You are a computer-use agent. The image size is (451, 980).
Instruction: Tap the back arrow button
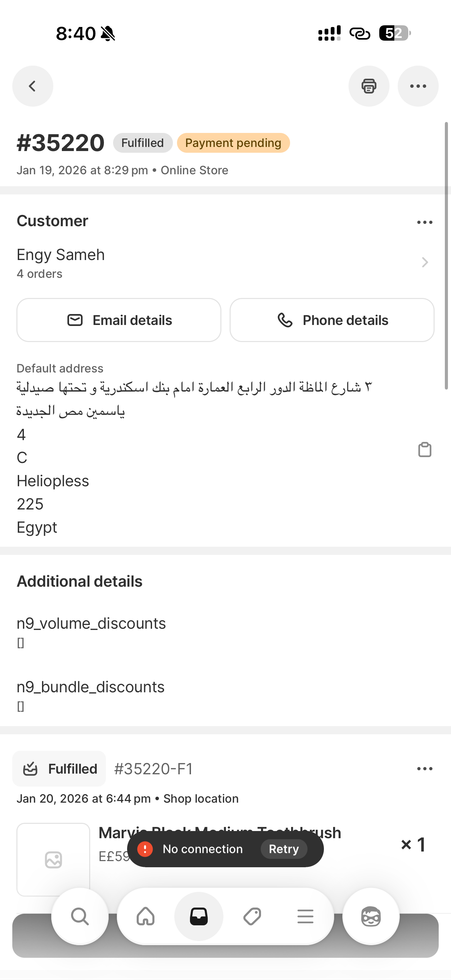(x=33, y=86)
